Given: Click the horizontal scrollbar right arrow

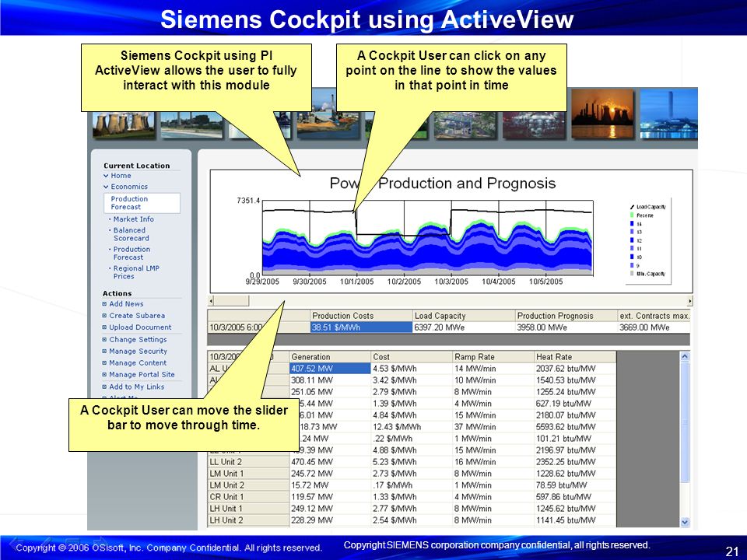Looking at the screenshot, I should click(690, 301).
